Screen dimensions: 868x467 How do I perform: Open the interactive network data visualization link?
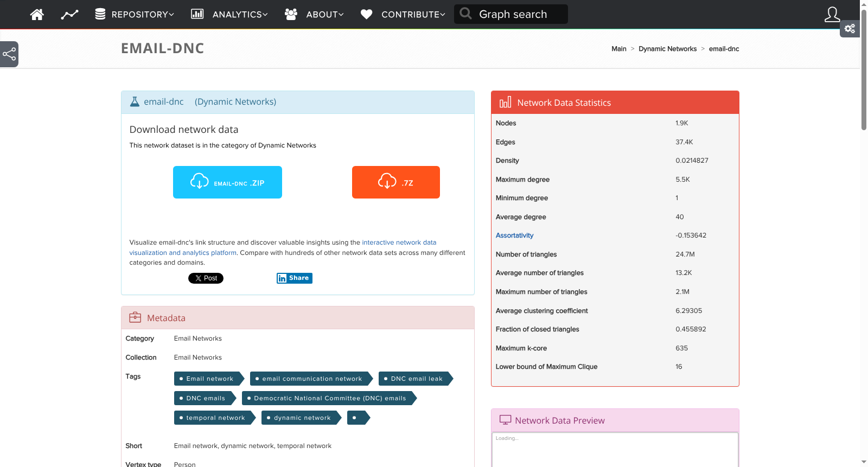[x=399, y=242]
